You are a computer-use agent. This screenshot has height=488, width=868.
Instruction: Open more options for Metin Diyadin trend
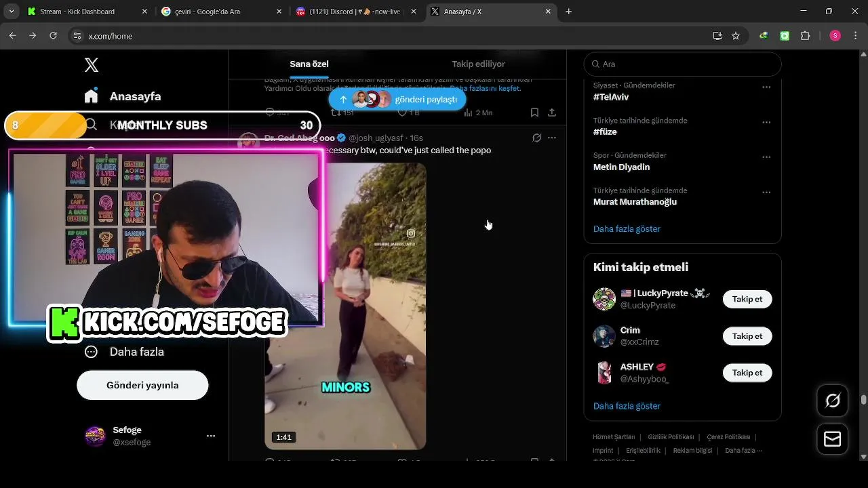pos(766,157)
